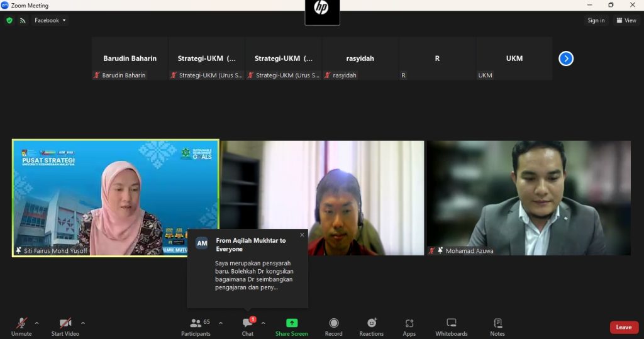Open the View layout menu
644x339 pixels.
(626, 20)
